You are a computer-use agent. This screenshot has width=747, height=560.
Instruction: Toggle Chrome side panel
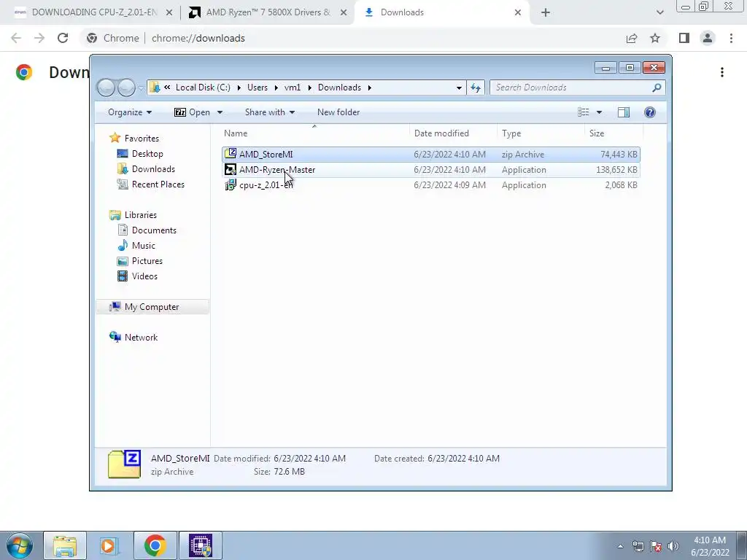coord(684,38)
